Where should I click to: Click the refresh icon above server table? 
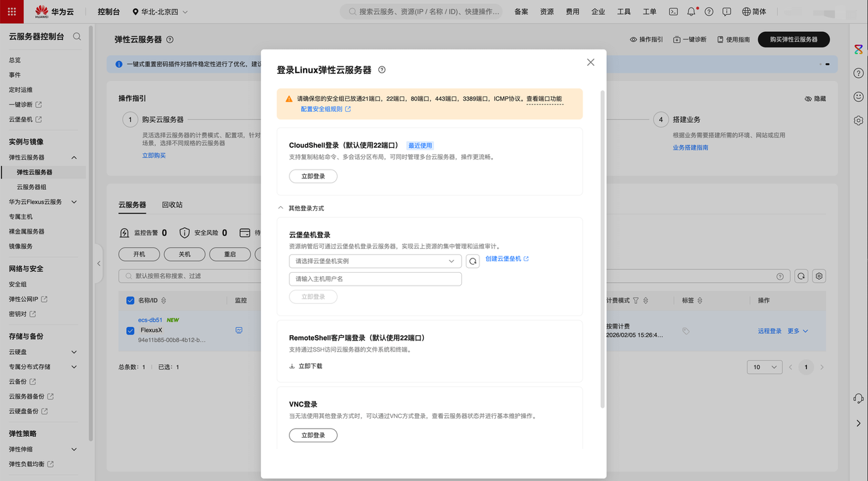[x=802, y=276]
